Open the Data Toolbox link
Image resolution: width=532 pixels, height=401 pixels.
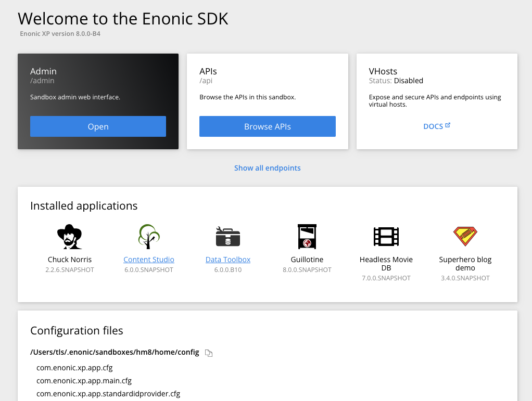point(228,260)
